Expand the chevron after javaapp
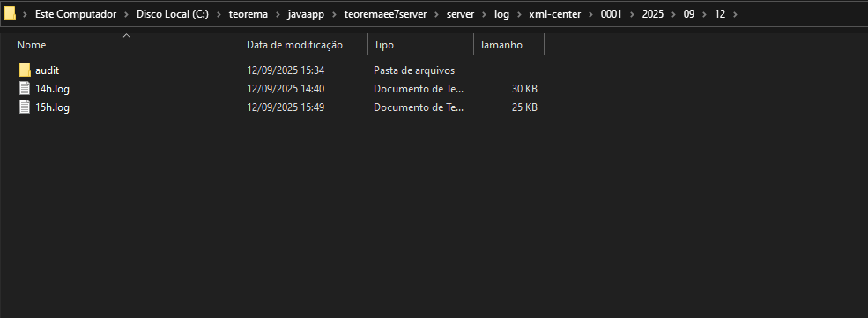This screenshot has width=868, height=318. (334, 14)
